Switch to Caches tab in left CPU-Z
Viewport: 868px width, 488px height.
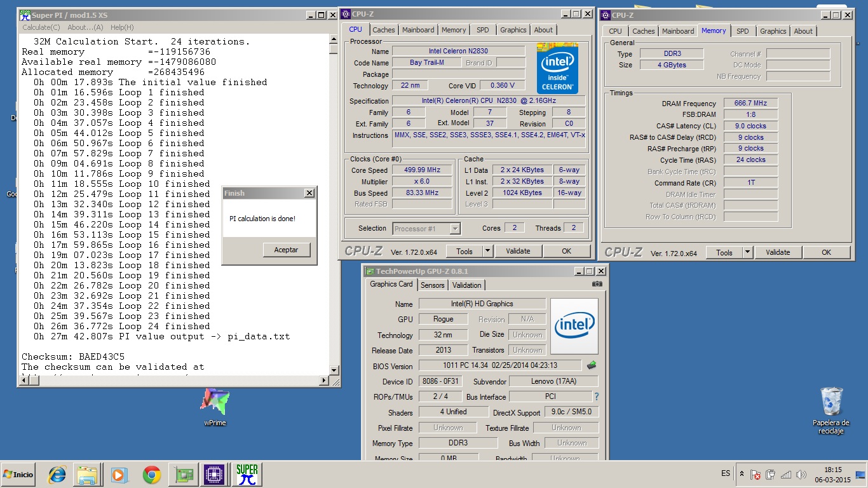(x=384, y=30)
